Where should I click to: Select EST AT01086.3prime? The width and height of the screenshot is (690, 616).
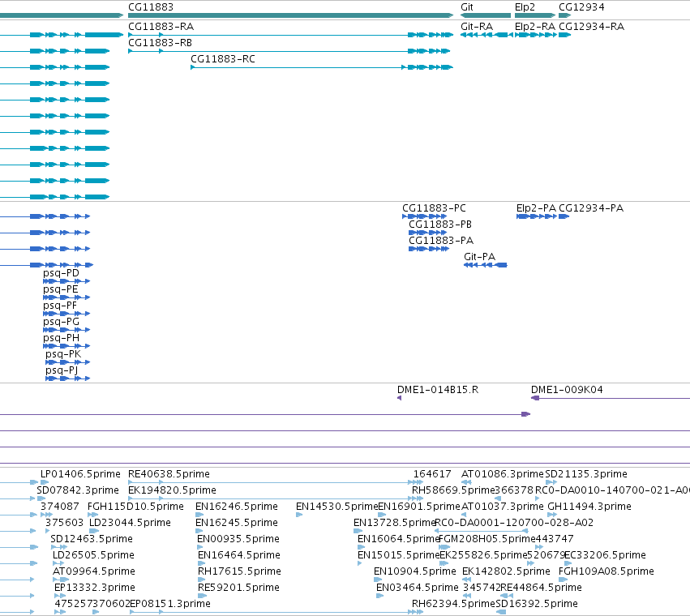(503, 474)
